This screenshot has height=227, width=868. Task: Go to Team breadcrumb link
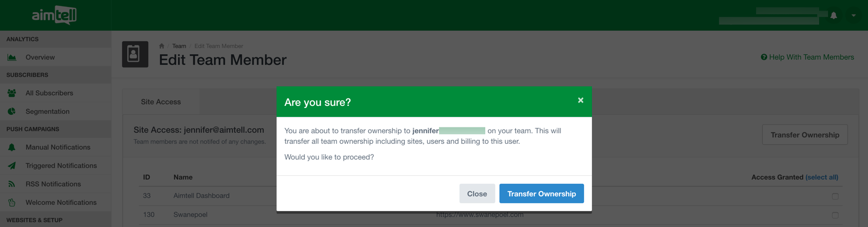click(x=179, y=46)
